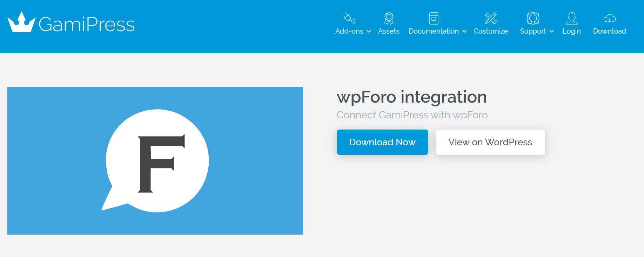
Task: Expand the Support dropdown chevron
Action: coord(552,32)
